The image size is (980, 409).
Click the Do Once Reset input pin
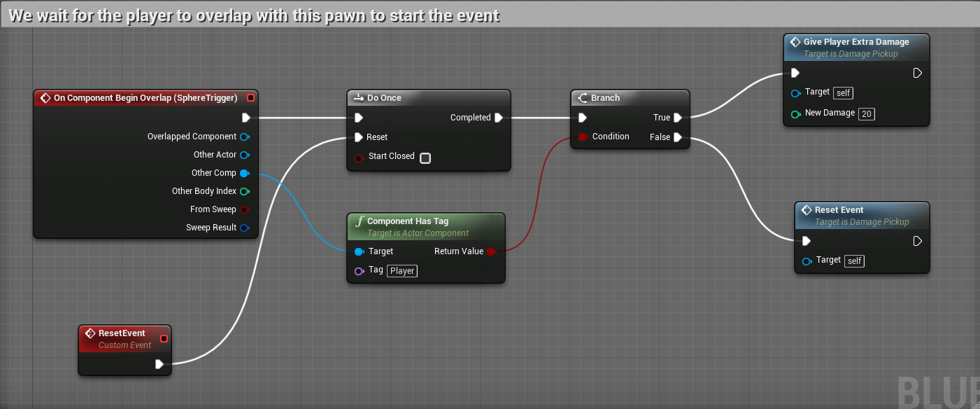(x=359, y=137)
